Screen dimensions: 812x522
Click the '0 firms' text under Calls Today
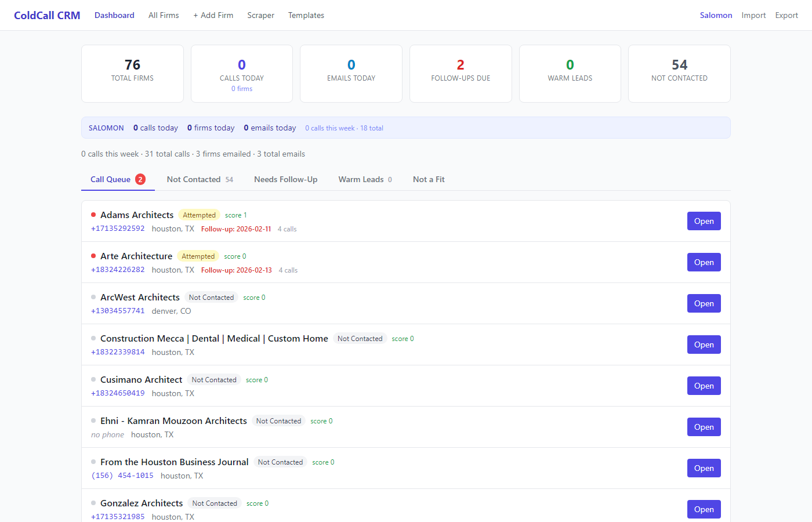pyautogui.click(x=242, y=89)
